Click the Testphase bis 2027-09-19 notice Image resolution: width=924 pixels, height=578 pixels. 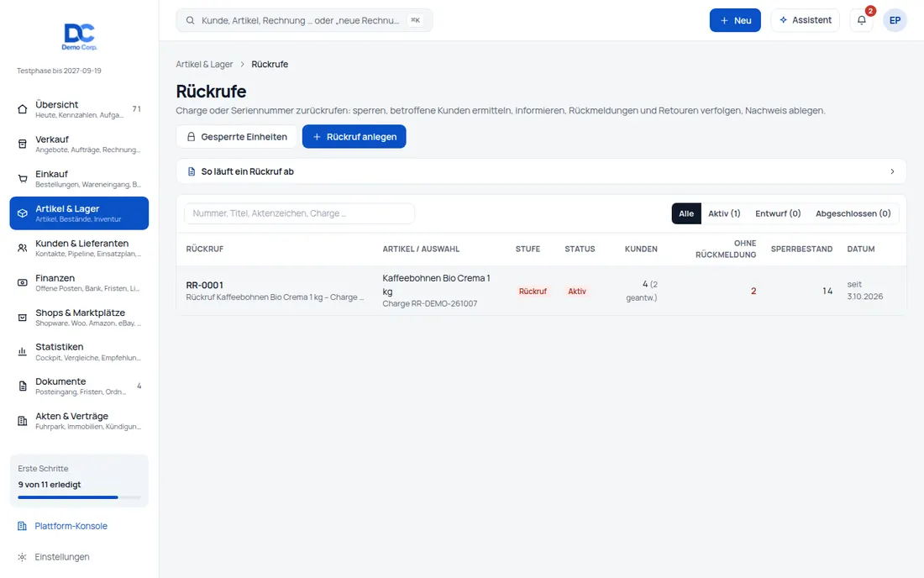pos(59,71)
